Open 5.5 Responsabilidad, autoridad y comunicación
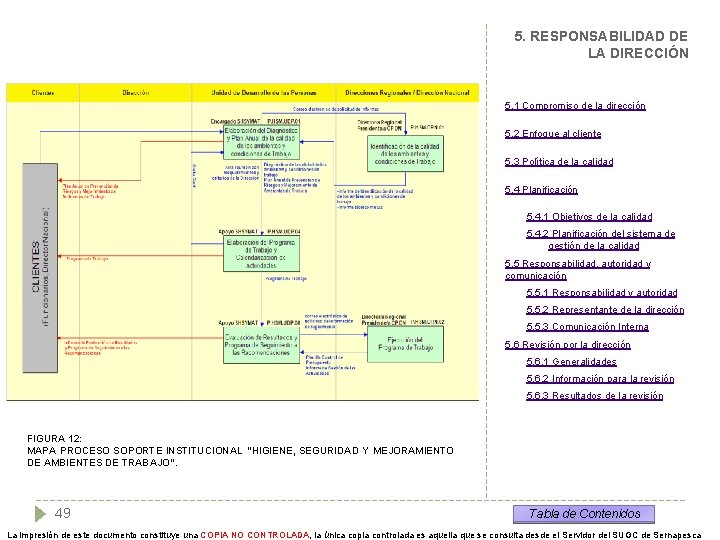Screen dimensions: 720x540 pos(578,270)
